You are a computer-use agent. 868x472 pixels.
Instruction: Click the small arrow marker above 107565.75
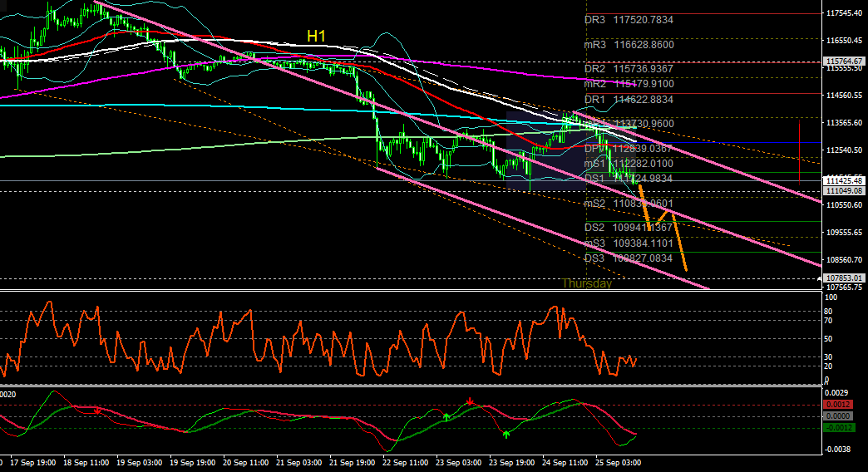coord(820,281)
